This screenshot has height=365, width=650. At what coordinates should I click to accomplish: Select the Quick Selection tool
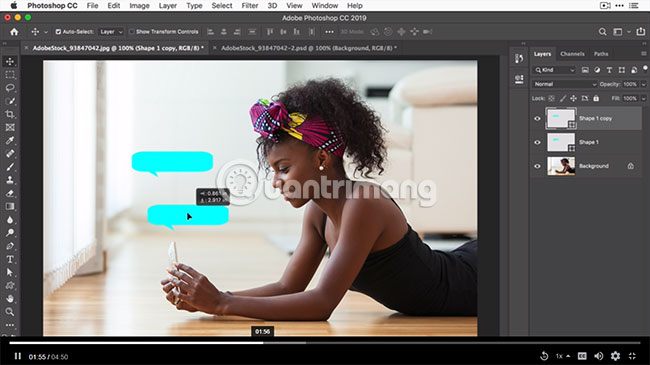pos(10,101)
